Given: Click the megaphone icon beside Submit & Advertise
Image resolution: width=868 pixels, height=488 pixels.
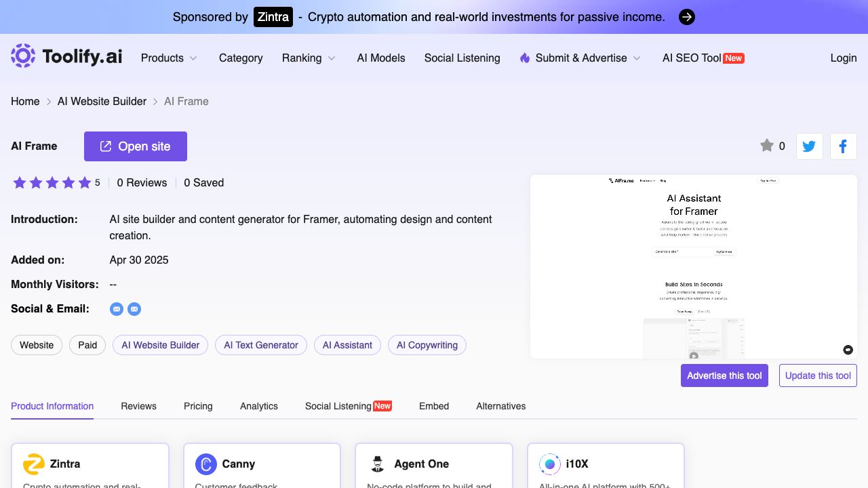Looking at the screenshot, I should [x=525, y=58].
